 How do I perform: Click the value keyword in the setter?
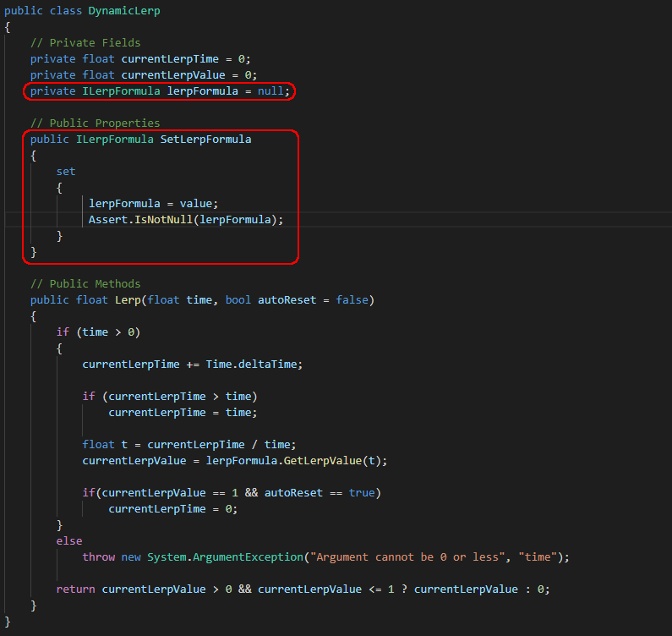coord(196,203)
